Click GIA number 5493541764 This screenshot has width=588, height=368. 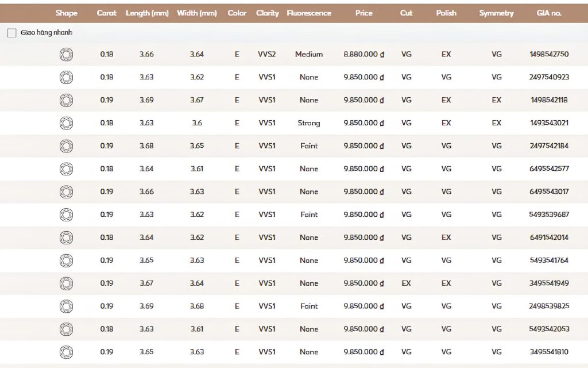pyautogui.click(x=549, y=260)
